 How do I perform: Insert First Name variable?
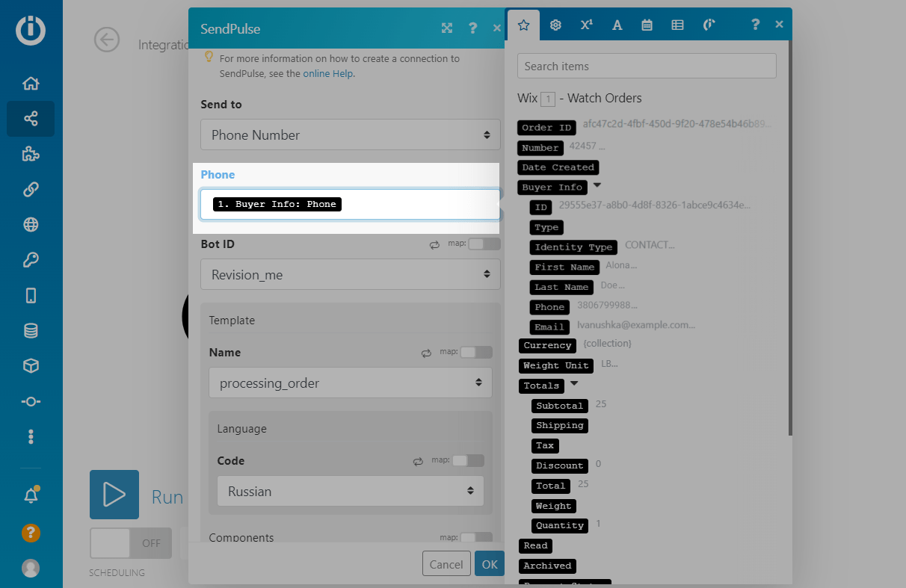click(565, 267)
